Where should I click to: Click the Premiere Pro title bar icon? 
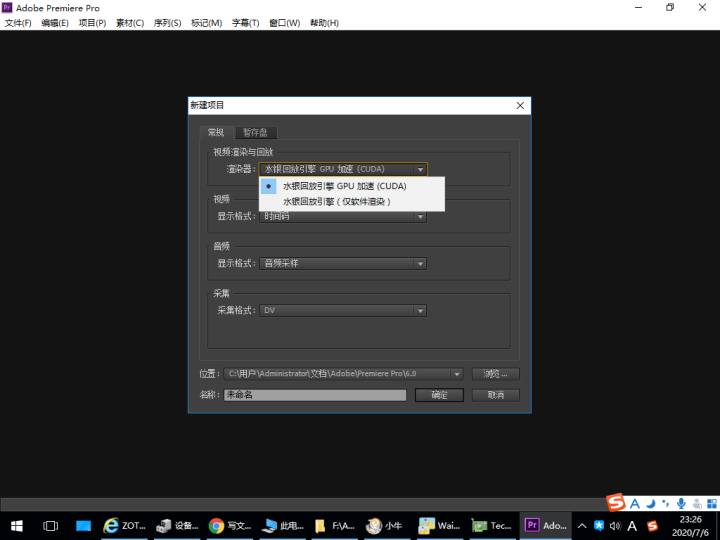coord(7,8)
